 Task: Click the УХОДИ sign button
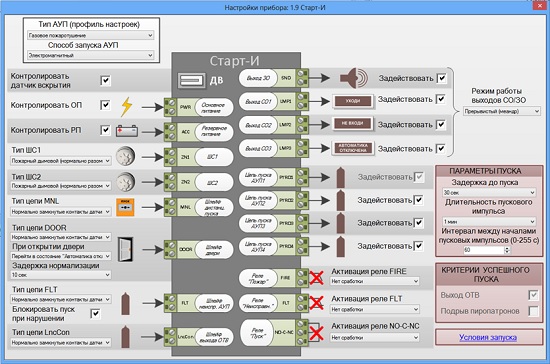click(353, 101)
